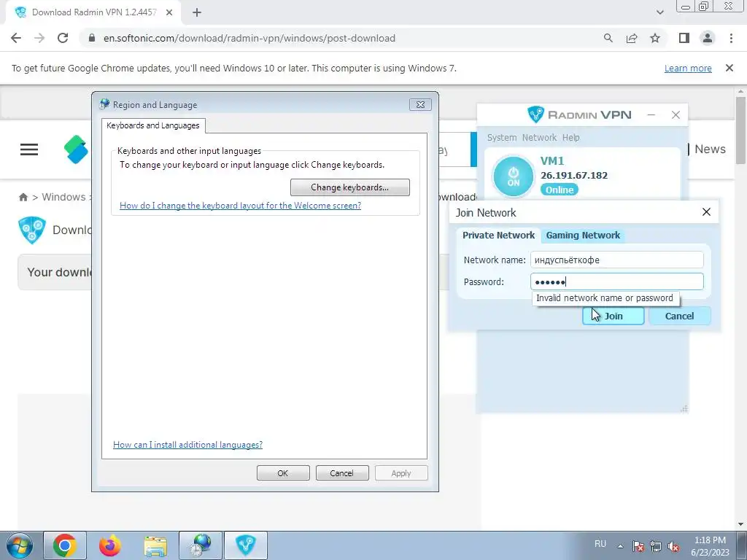Screen dimensions: 747x560
Task: Go back in Chrome with back arrow
Action: pyautogui.click(x=16, y=38)
